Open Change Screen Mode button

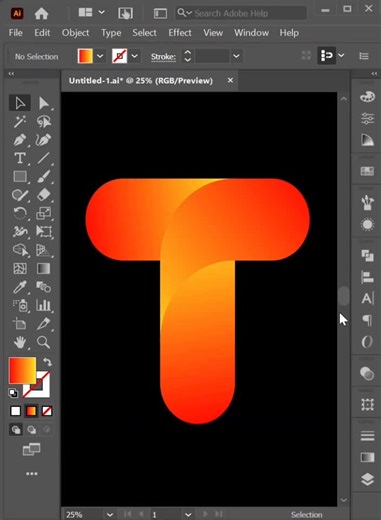click(x=31, y=450)
